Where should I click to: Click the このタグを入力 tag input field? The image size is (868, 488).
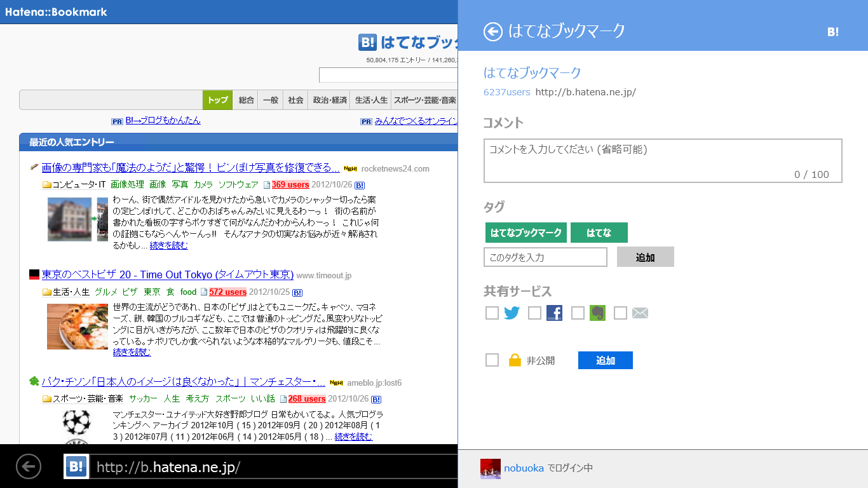click(546, 257)
